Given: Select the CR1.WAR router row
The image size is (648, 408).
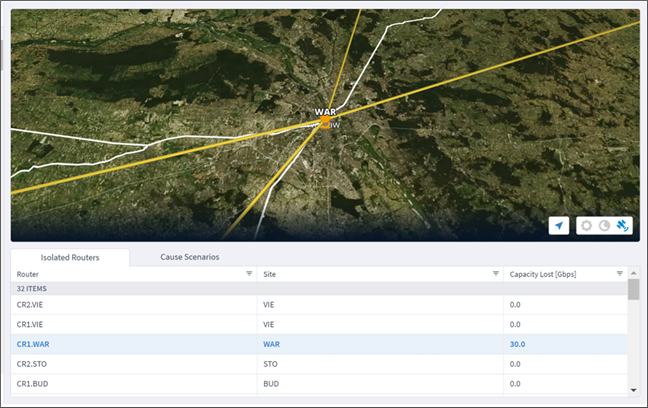Looking at the screenshot, I should point(319,344).
